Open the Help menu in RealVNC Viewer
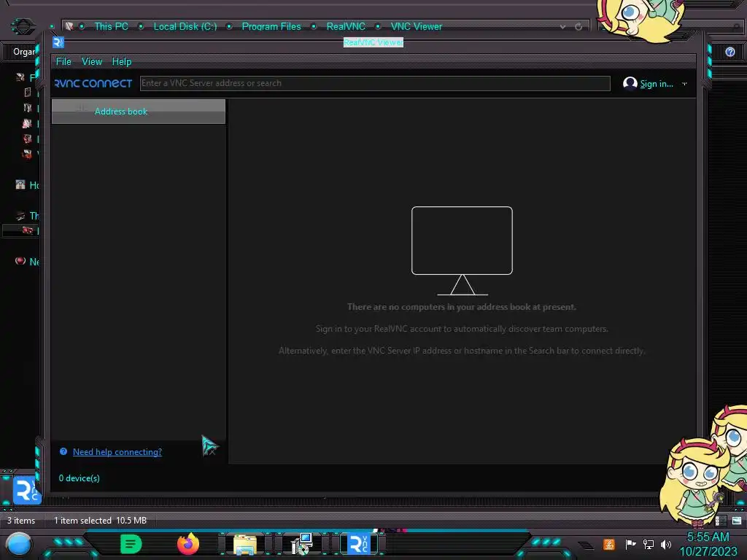The height and width of the screenshot is (560, 747). click(122, 61)
